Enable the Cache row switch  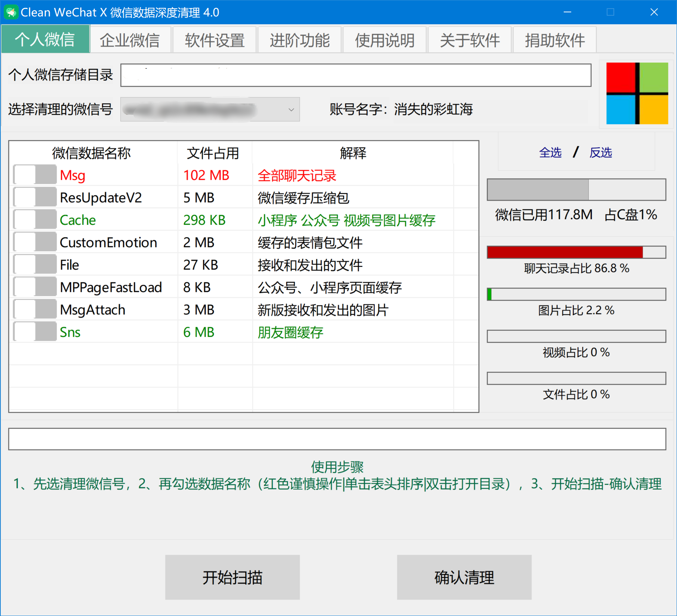(x=35, y=220)
